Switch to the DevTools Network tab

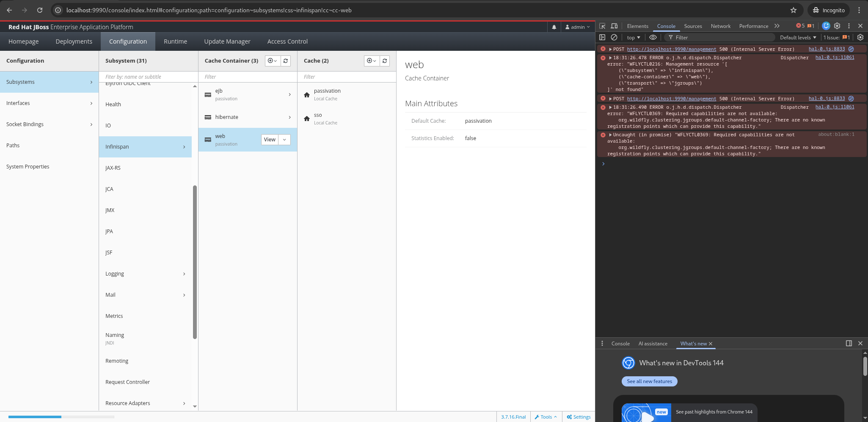point(721,26)
